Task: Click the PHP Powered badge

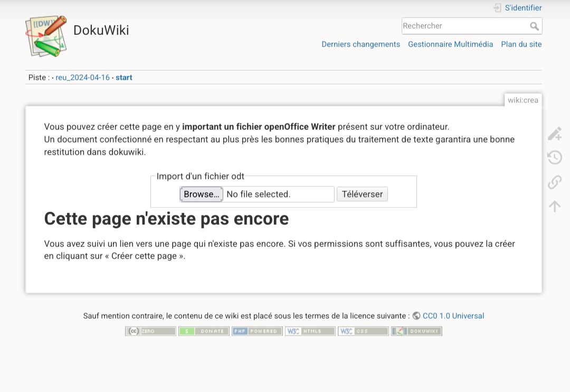Action: pos(257,331)
